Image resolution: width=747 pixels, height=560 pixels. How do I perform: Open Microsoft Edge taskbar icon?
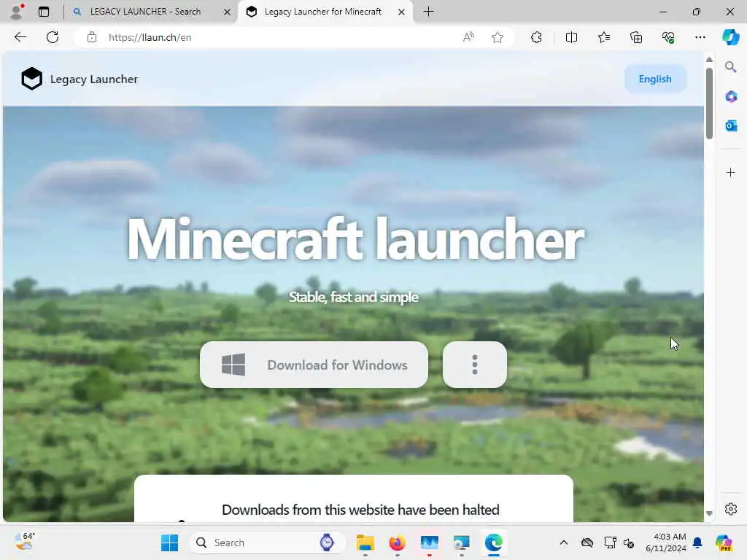click(x=494, y=542)
